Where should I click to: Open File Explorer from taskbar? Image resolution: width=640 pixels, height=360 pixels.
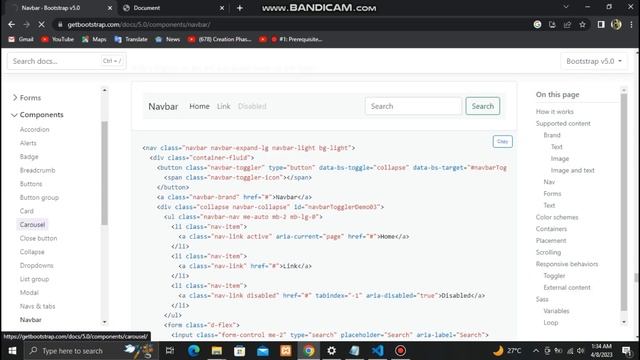click(x=216, y=351)
